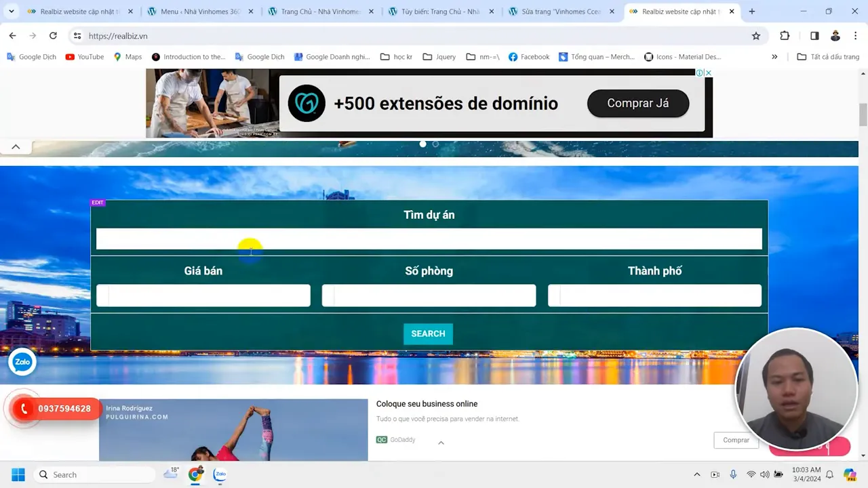Collapse the ad with the small up caret

[441, 443]
